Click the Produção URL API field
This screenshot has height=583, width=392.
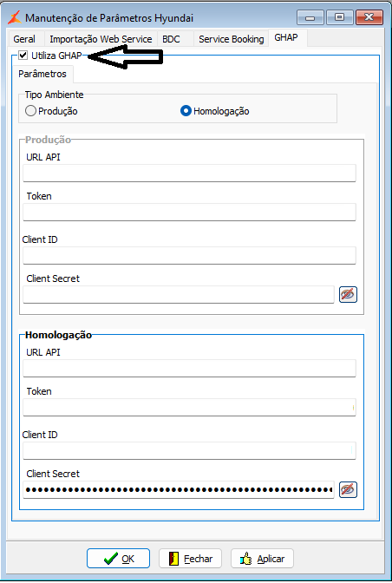(189, 173)
